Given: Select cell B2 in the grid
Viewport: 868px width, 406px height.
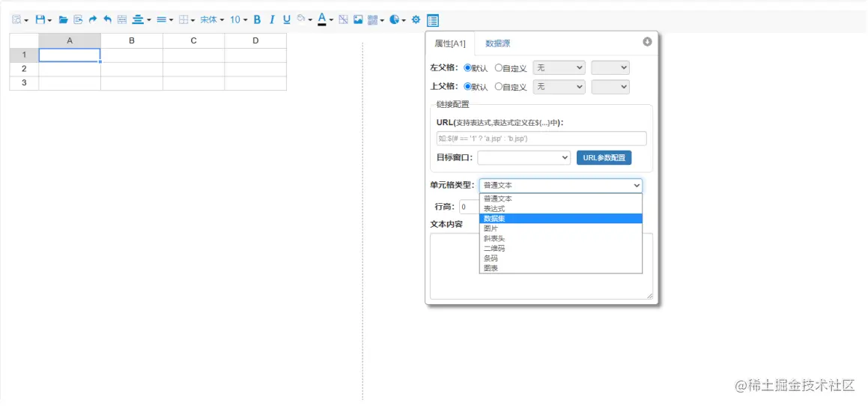Looking at the screenshot, I should (x=132, y=69).
